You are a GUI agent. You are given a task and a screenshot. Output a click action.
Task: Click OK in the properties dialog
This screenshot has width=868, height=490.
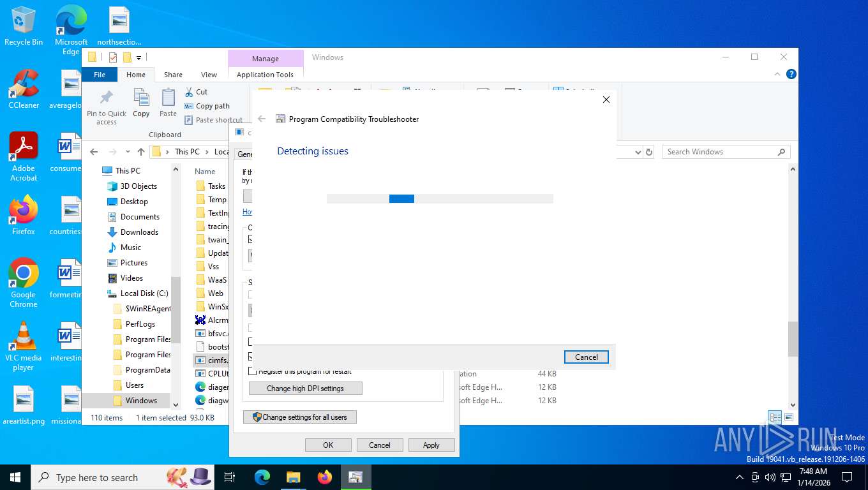(328, 445)
